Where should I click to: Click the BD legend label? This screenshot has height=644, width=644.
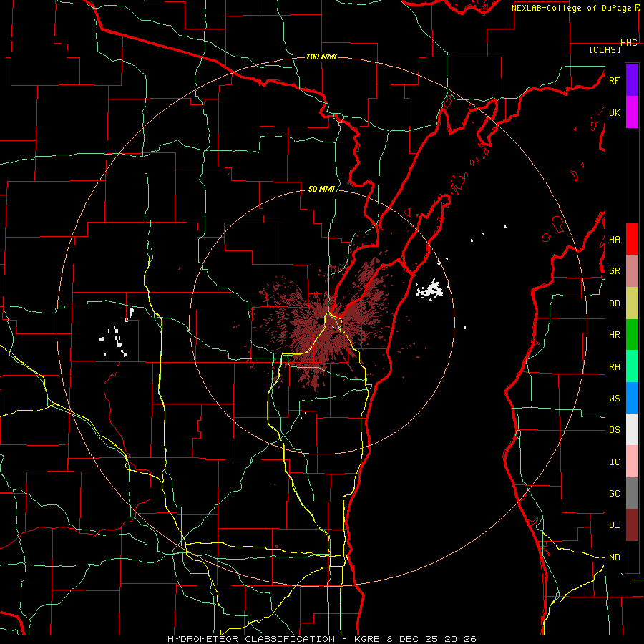pyautogui.click(x=614, y=303)
